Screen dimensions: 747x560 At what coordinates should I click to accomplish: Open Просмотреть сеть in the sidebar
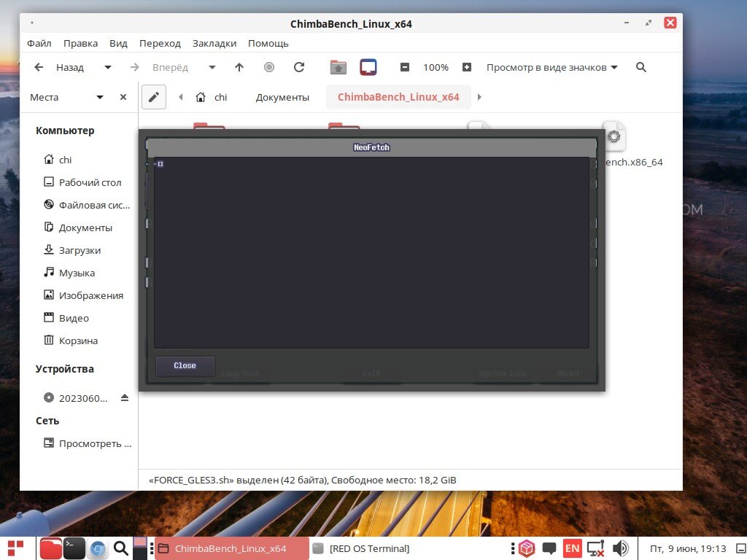coord(88,444)
